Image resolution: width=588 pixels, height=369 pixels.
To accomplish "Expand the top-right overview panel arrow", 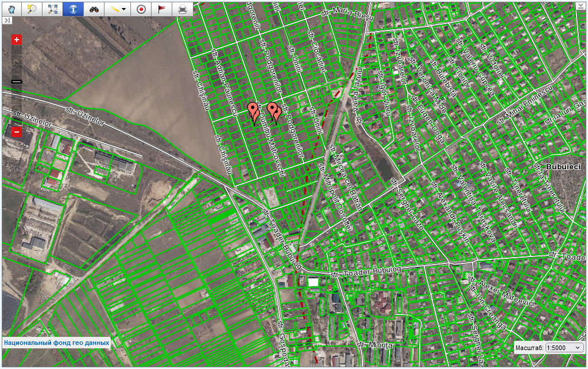I will (581, 6).
